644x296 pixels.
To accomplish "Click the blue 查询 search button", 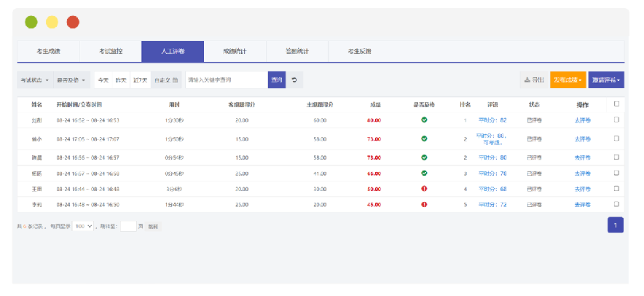I will [277, 79].
